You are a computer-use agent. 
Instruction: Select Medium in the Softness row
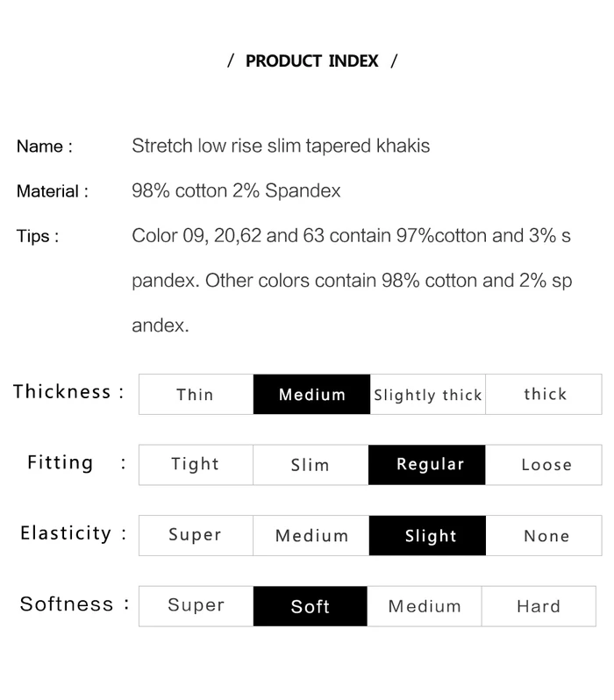click(425, 606)
